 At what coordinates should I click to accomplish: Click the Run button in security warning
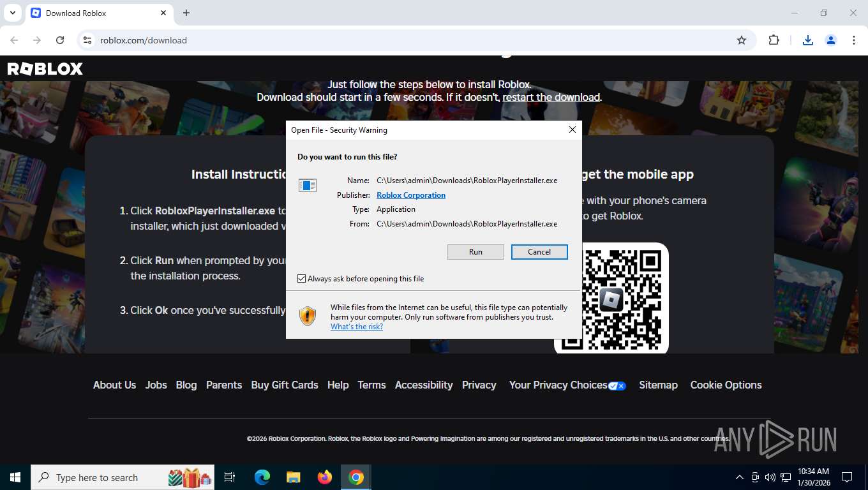(475, 252)
